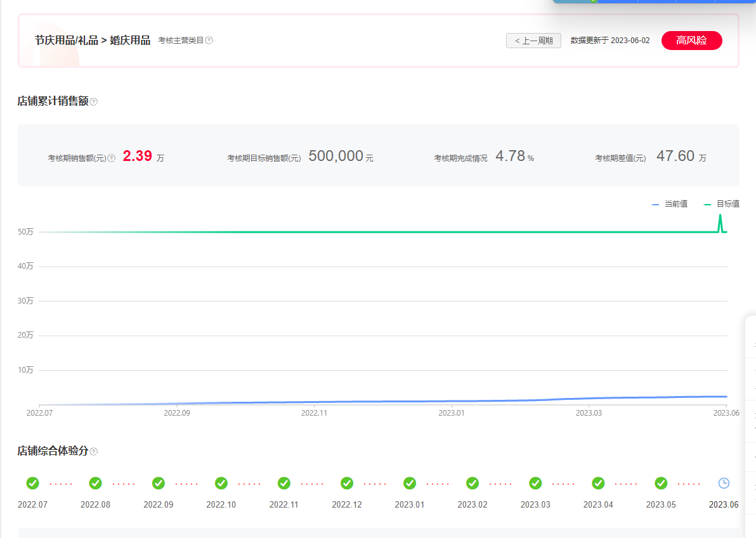The image size is (756, 538).
Task: Click chart x-axis label 2023.03
Action: click(x=589, y=413)
